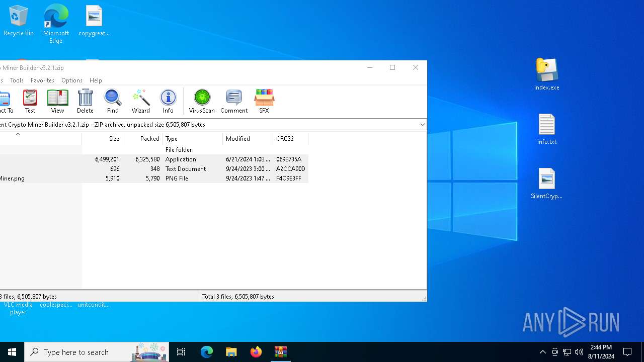Select the Application row sized 6,499,201

[x=154, y=159]
